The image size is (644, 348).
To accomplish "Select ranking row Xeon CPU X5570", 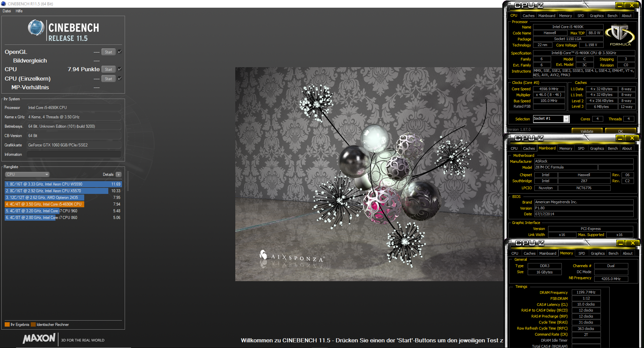I will 63,191.
